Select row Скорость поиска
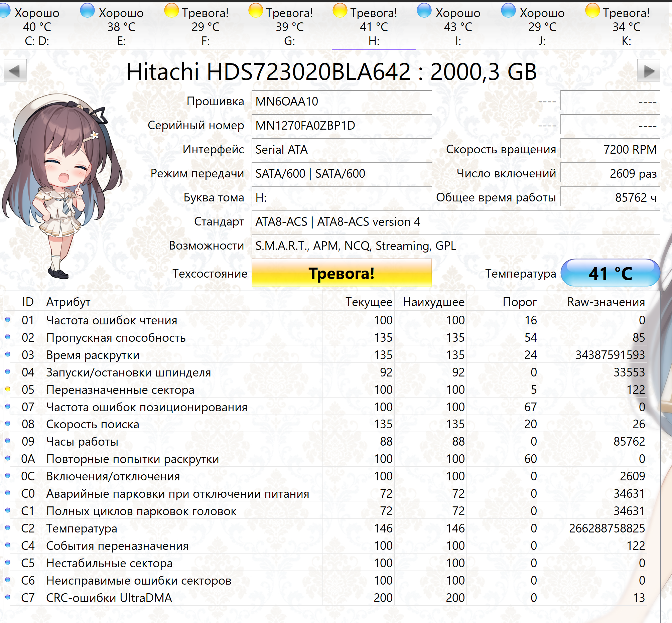Image resolution: width=672 pixels, height=623 pixels. click(x=325, y=424)
